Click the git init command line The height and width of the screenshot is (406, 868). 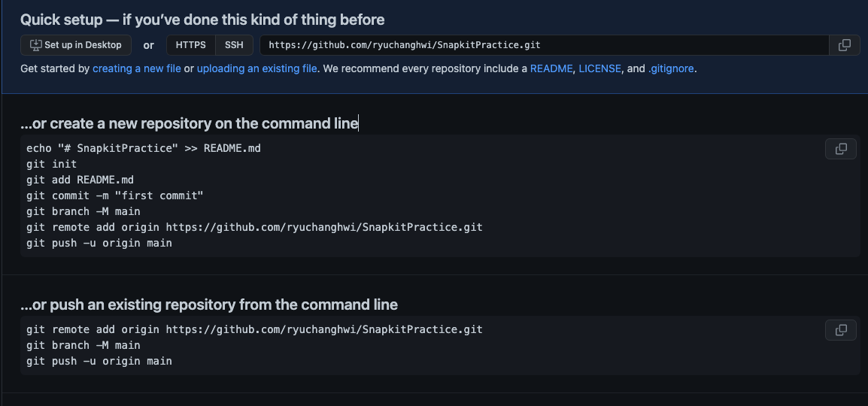[52, 164]
